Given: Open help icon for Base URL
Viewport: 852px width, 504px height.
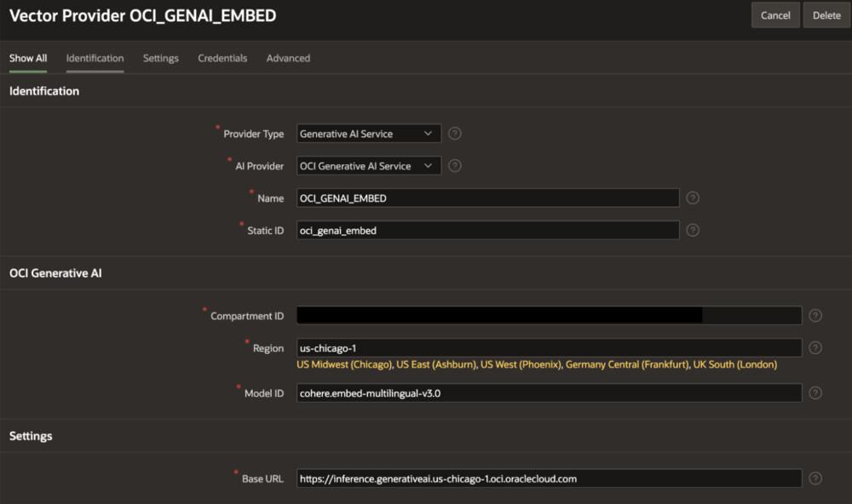Looking at the screenshot, I should tap(815, 478).
